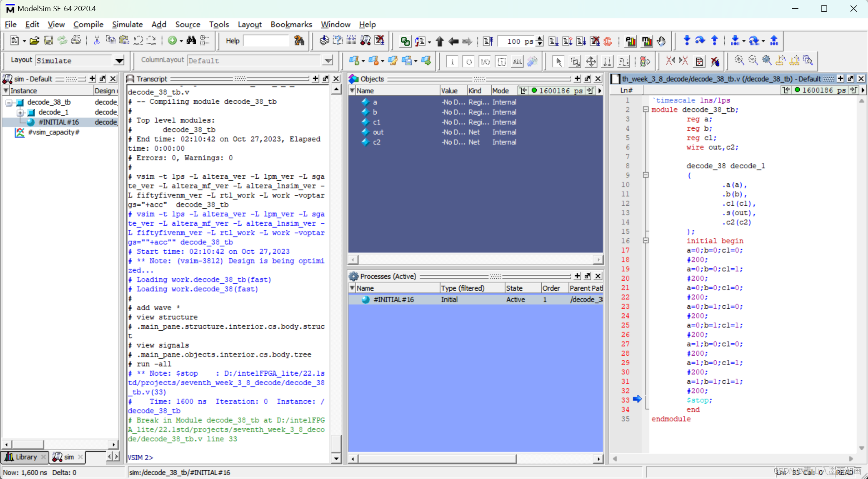The width and height of the screenshot is (868, 479).
Task: Run the simulation using the Run -All icon
Action: [x=580, y=41]
